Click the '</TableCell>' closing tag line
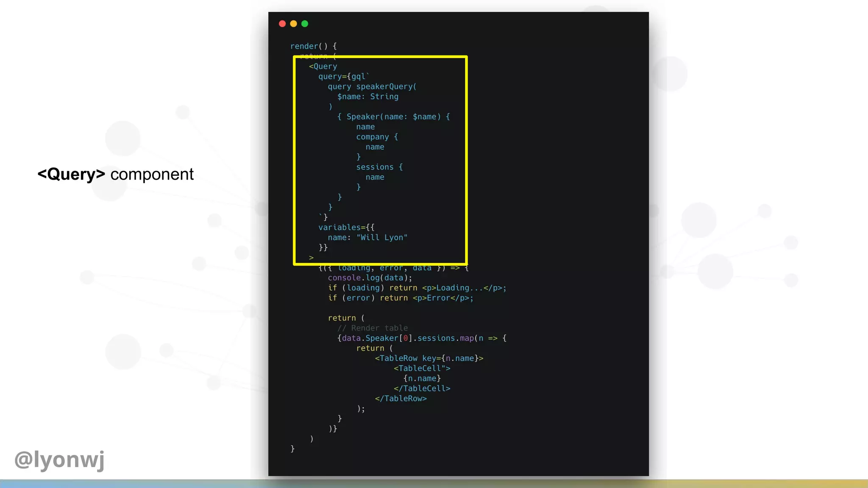 [422, 388]
